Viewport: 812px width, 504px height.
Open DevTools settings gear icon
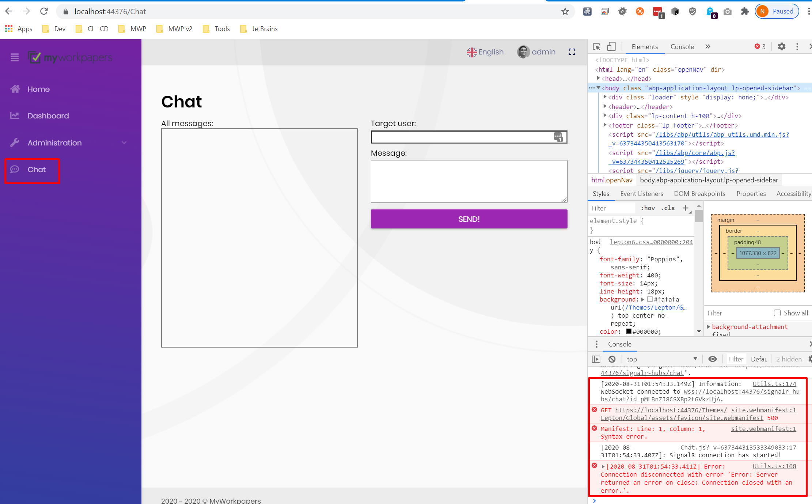(781, 46)
